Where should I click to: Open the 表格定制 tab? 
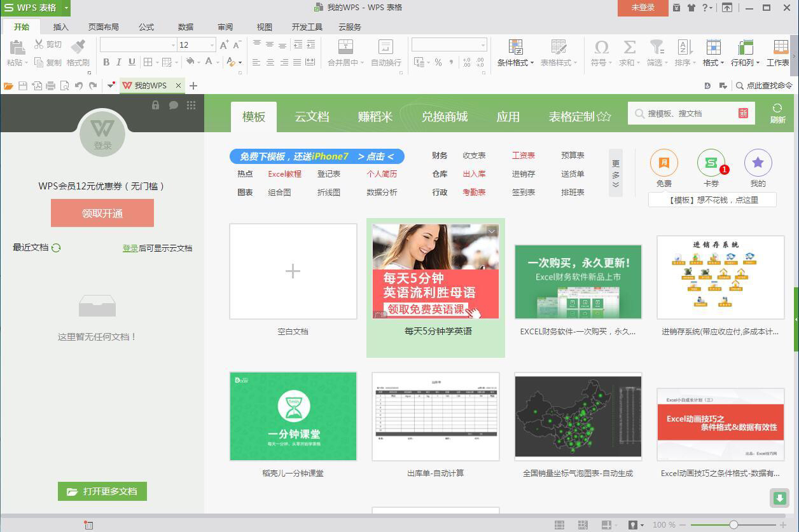[x=580, y=116]
